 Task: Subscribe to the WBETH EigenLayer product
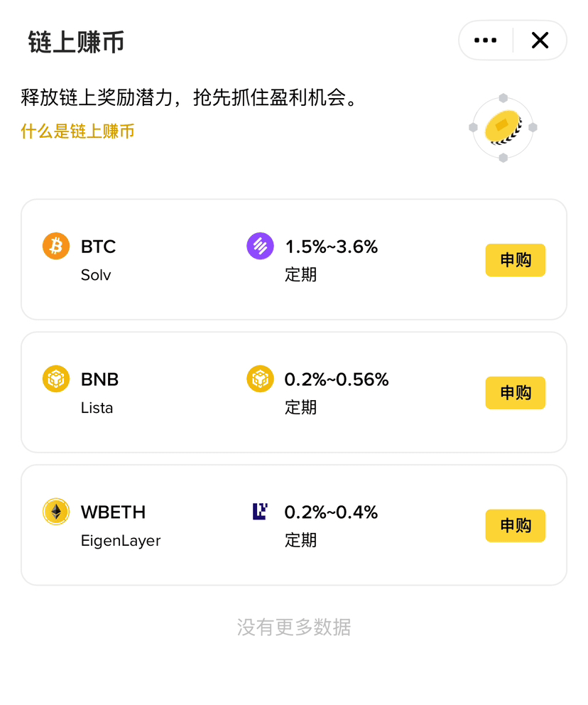pyautogui.click(x=516, y=526)
